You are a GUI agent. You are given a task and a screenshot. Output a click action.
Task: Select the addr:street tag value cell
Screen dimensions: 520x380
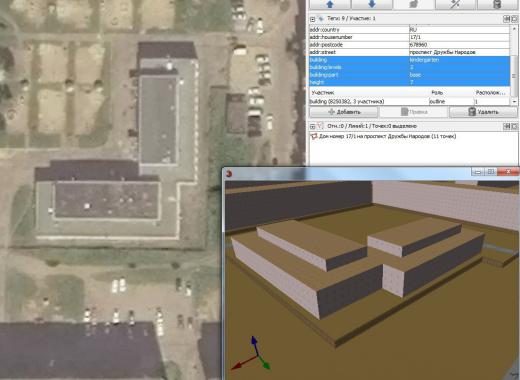(459, 52)
